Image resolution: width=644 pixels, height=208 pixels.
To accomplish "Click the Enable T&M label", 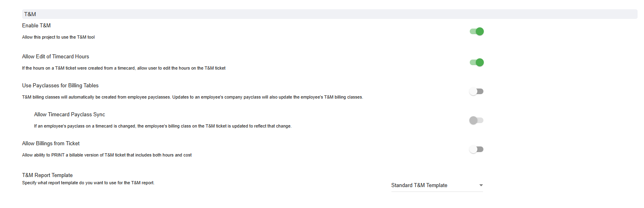I will click(x=37, y=26).
